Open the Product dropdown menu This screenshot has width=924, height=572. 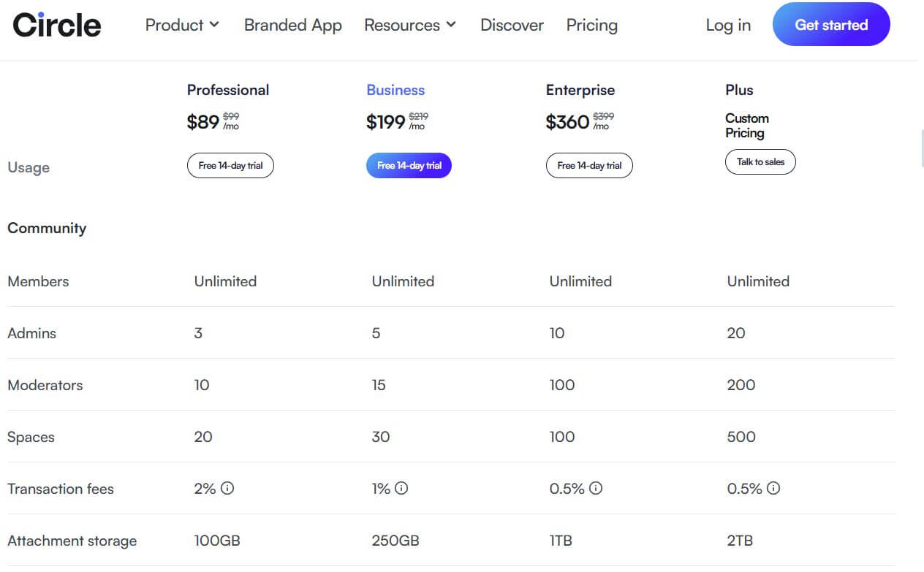181,25
